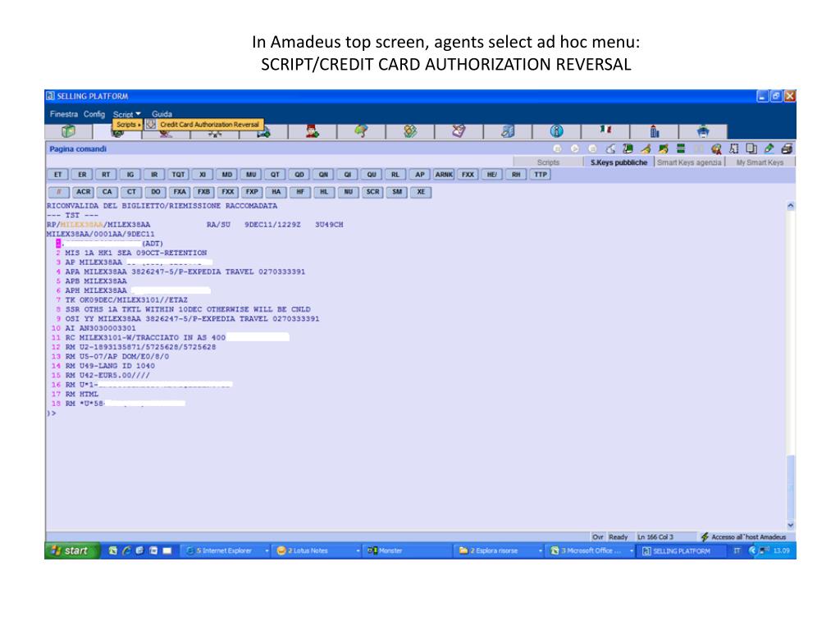The width and height of the screenshot is (840, 630).
Task: Click the line 7 TK OK09DEC ticketing element
Action: (x=120, y=300)
